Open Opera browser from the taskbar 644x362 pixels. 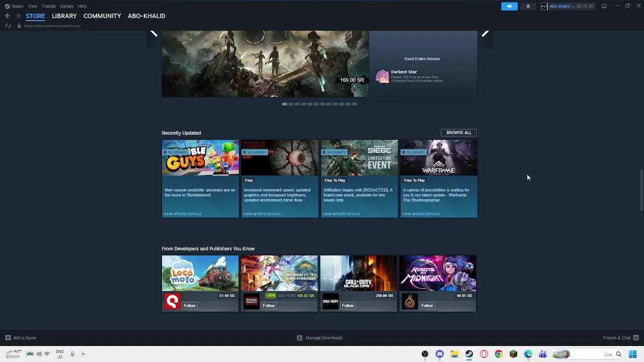(x=484, y=354)
